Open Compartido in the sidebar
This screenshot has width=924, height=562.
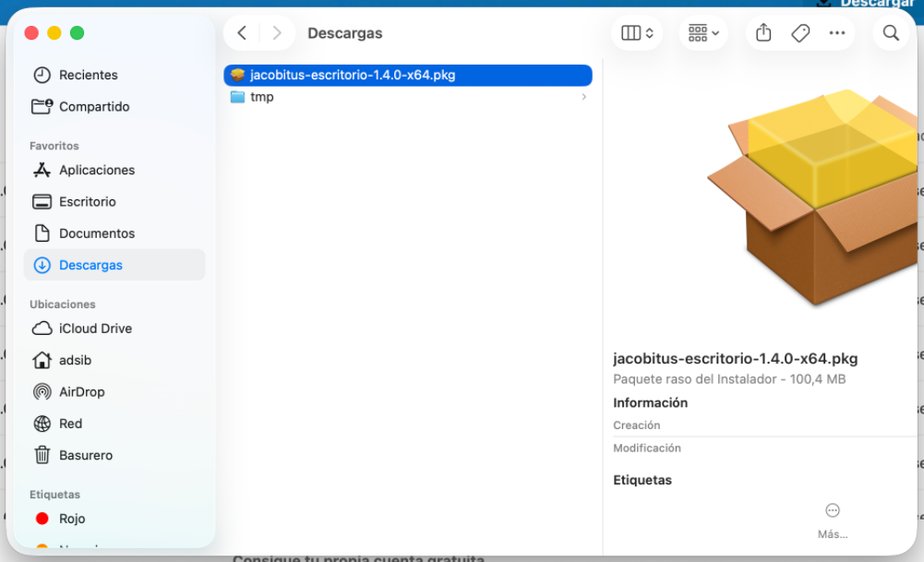tap(114, 107)
